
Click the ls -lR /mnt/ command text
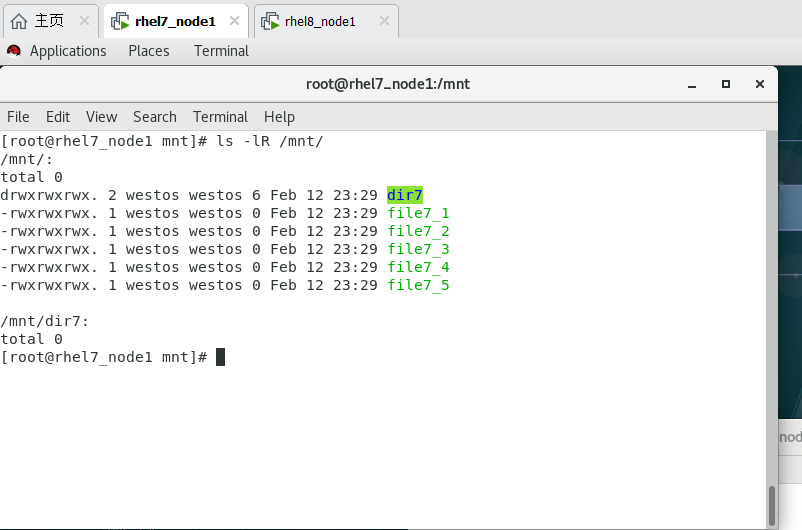(270, 141)
